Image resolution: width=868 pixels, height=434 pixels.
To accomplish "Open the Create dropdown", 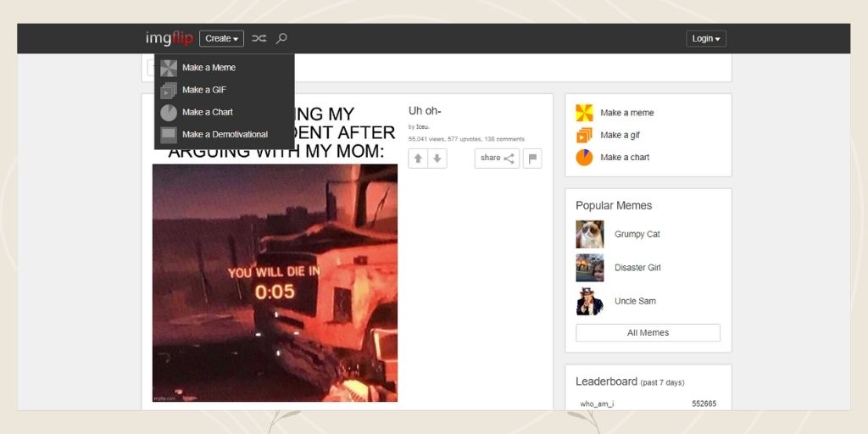I will click(x=221, y=38).
